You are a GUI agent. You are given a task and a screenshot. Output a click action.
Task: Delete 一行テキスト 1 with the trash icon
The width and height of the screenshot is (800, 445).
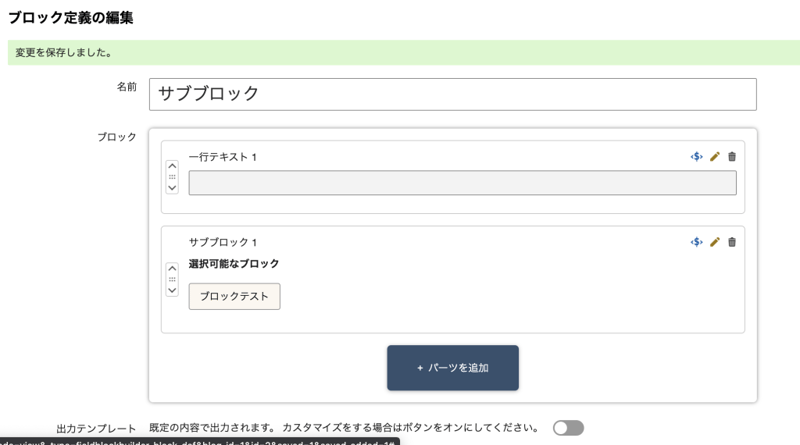(x=732, y=157)
